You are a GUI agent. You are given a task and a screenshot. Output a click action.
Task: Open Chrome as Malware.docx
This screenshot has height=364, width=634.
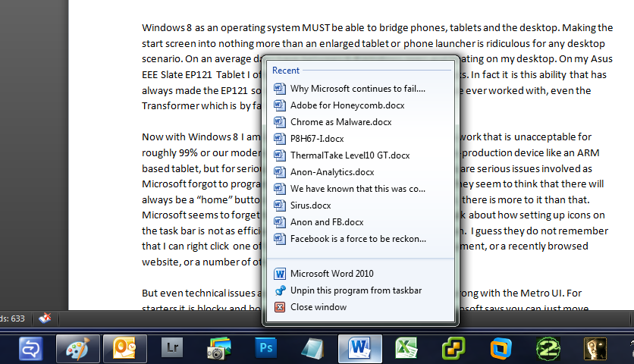pyautogui.click(x=360, y=122)
